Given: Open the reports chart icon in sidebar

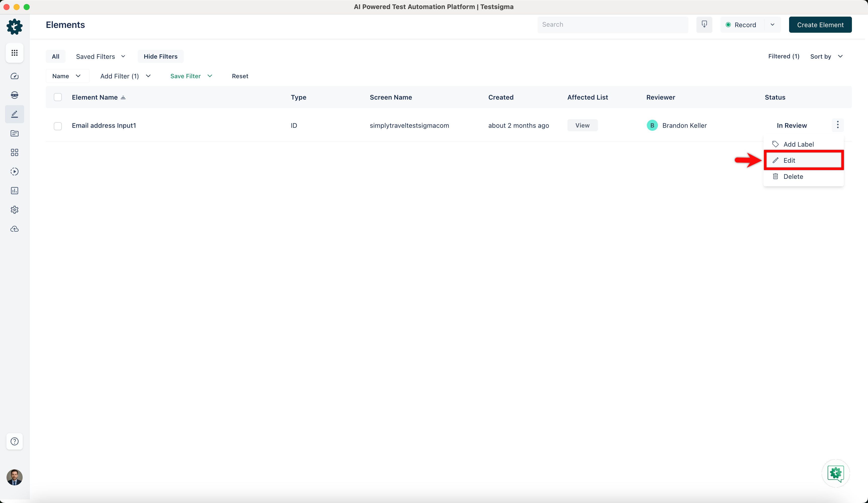Looking at the screenshot, I should point(15,191).
